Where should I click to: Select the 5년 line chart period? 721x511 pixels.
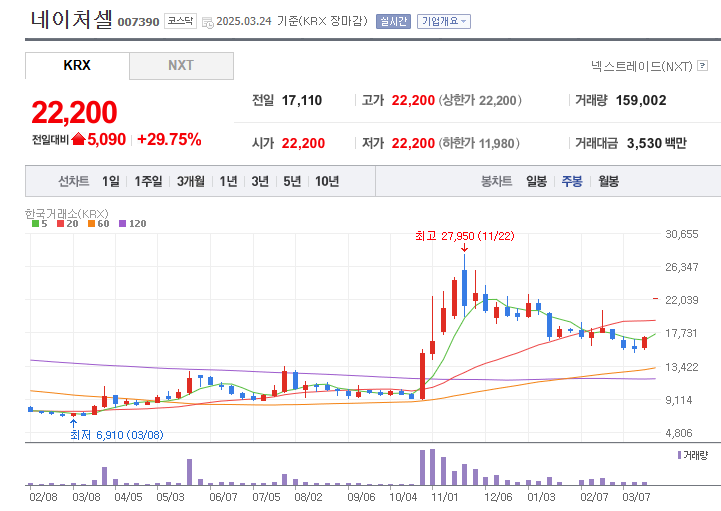point(292,181)
